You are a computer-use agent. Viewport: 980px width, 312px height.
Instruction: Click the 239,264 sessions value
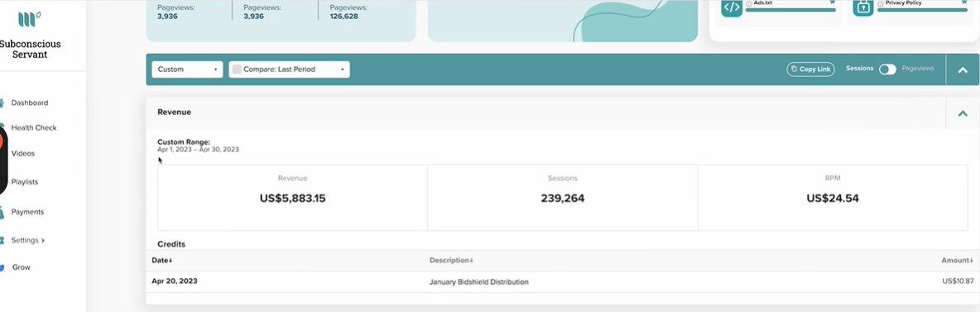(x=563, y=199)
